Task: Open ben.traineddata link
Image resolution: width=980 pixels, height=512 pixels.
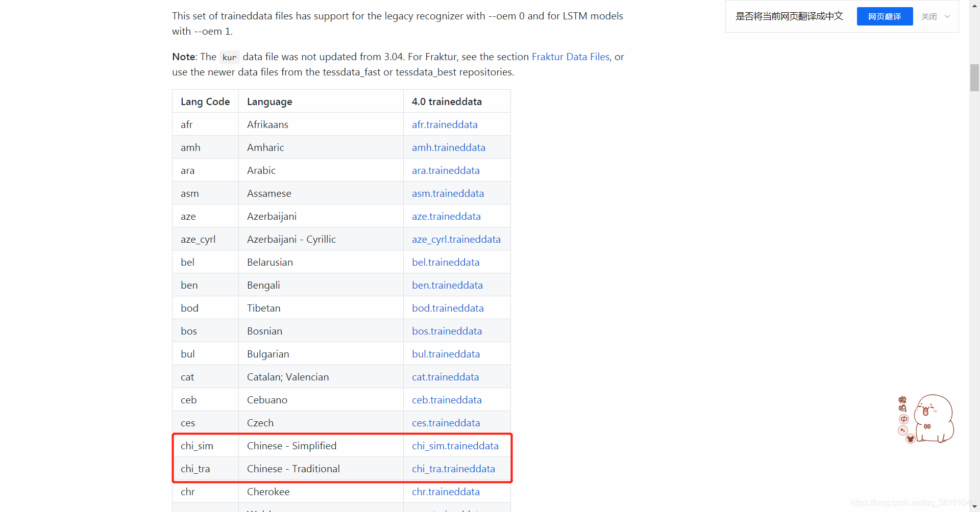Action: (x=447, y=285)
